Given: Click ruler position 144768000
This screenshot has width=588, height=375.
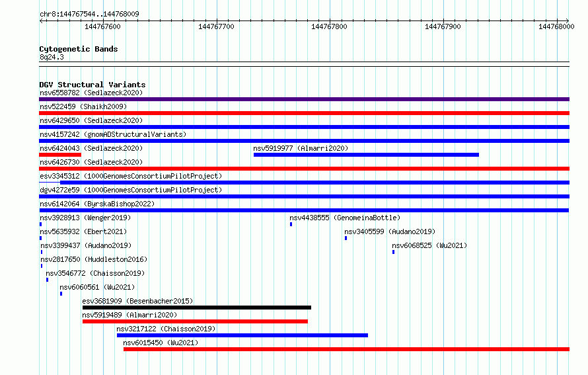Looking at the screenshot, I should click(x=556, y=26).
